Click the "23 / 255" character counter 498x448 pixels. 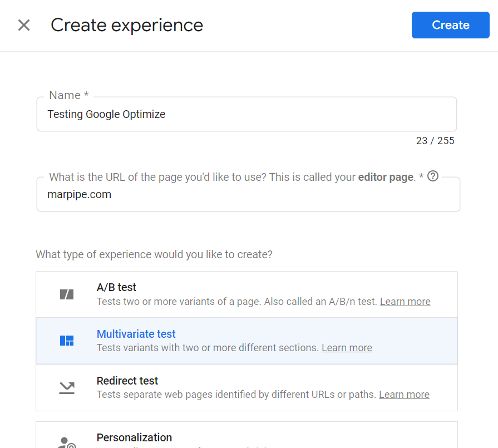[x=436, y=140]
